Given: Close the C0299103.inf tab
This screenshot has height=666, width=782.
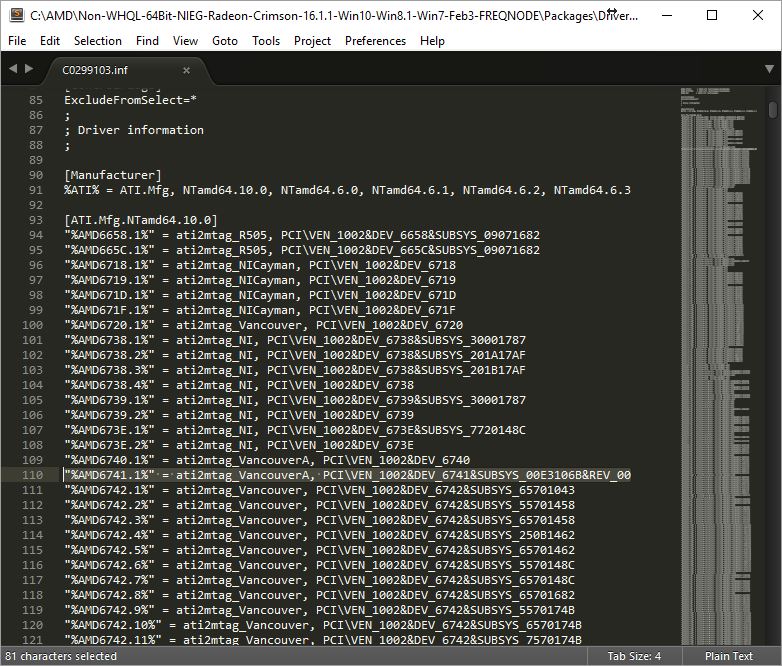Looking at the screenshot, I should [186, 70].
